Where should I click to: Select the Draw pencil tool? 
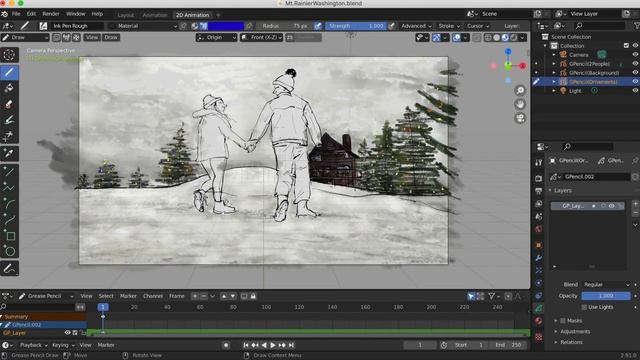pos(9,72)
